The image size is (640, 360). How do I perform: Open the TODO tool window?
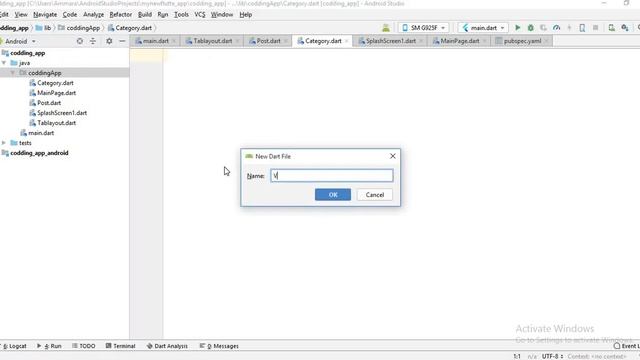(84, 346)
